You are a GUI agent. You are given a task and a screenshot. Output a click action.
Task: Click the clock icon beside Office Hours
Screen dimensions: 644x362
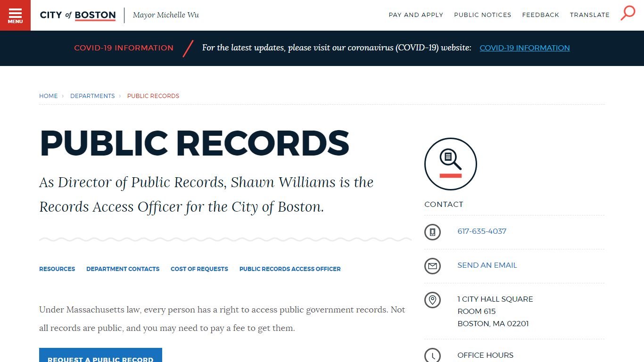click(432, 355)
